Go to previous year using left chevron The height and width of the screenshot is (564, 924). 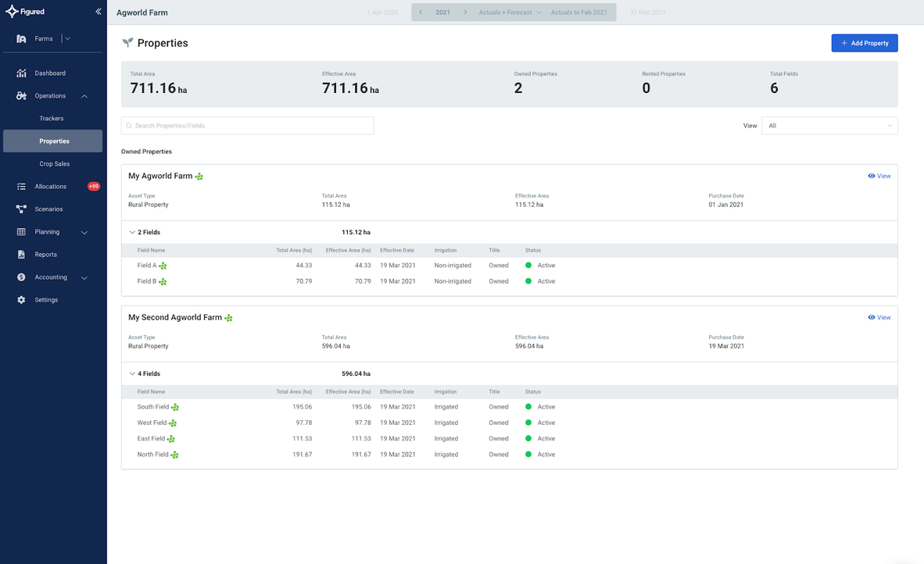tap(420, 12)
